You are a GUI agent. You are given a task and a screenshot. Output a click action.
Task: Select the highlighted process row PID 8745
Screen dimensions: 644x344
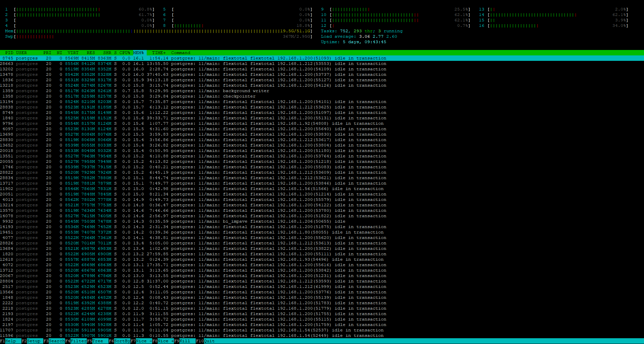322,58
